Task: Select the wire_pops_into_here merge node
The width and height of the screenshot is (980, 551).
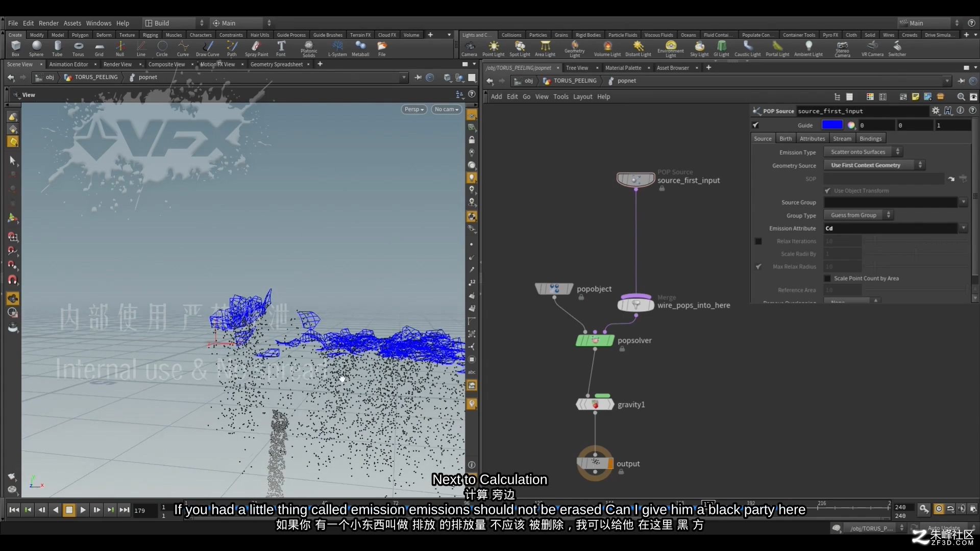Action: [x=635, y=305]
